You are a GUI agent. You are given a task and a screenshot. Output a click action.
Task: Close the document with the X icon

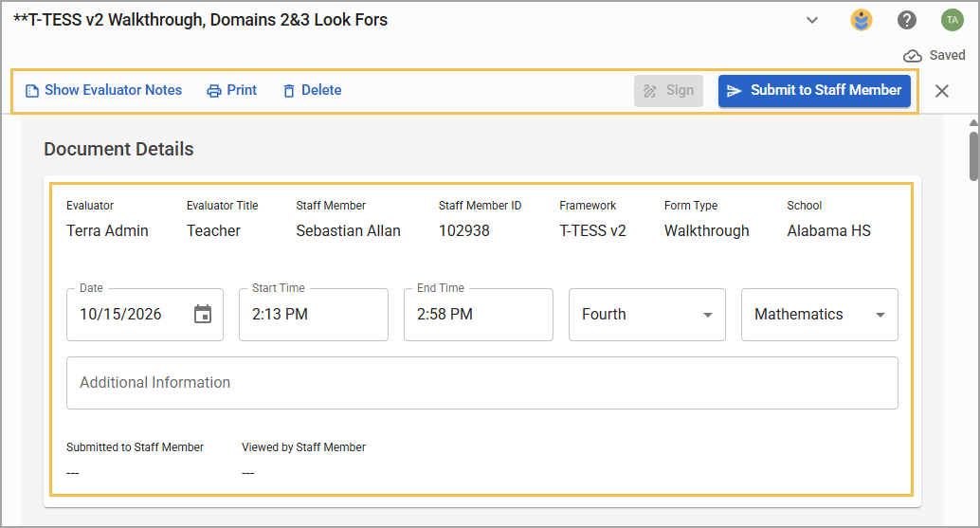942,91
